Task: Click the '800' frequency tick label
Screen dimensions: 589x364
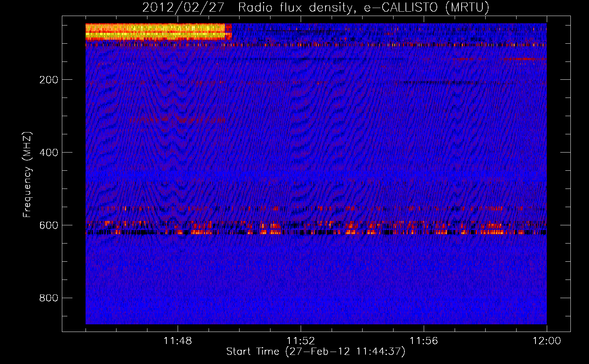Action: click(49, 298)
